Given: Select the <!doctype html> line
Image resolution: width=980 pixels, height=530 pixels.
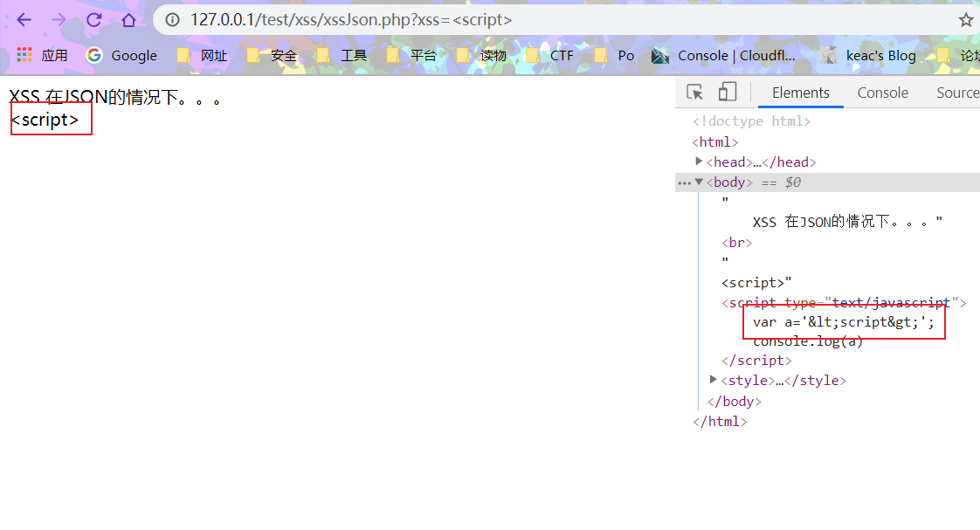Looking at the screenshot, I should click(751, 121).
